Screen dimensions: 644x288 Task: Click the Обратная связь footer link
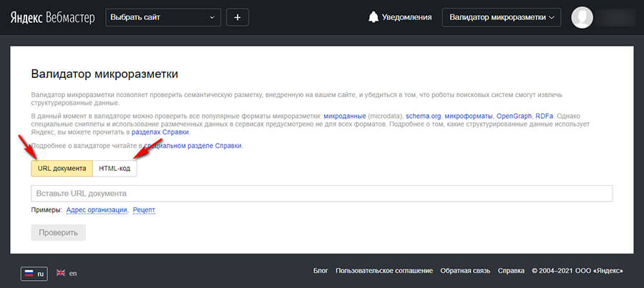pyautogui.click(x=465, y=272)
